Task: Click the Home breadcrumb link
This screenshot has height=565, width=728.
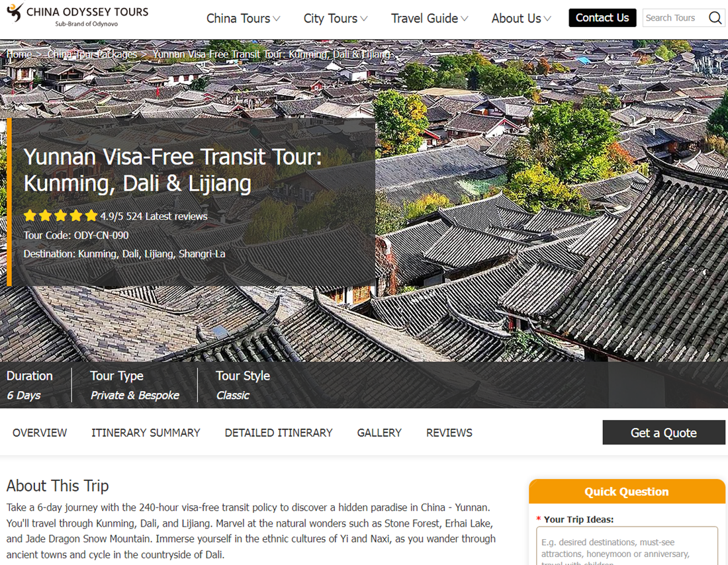Action: 19,54
